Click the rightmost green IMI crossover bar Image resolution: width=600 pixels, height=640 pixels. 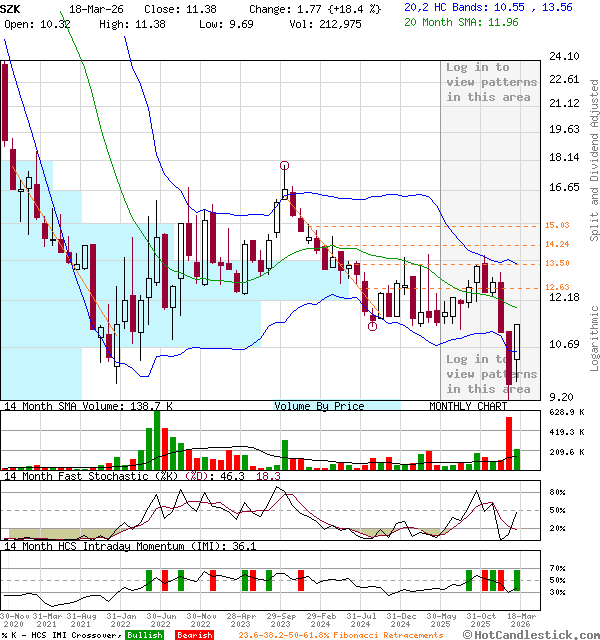pos(518,579)
